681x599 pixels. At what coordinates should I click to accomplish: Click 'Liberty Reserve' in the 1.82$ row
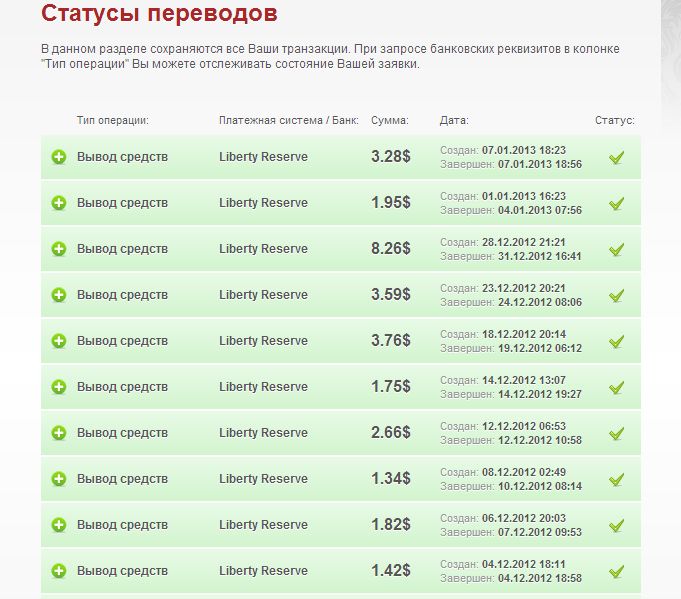point(263,525)
